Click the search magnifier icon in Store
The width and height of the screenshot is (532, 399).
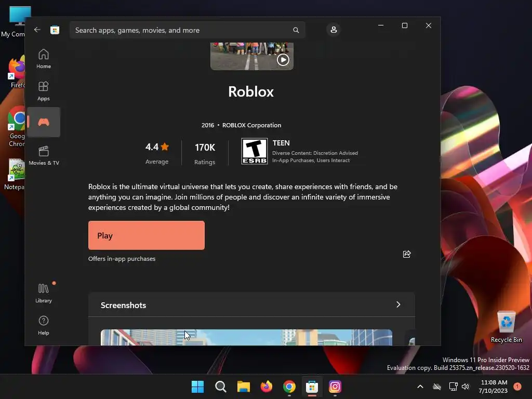[296, 30]
